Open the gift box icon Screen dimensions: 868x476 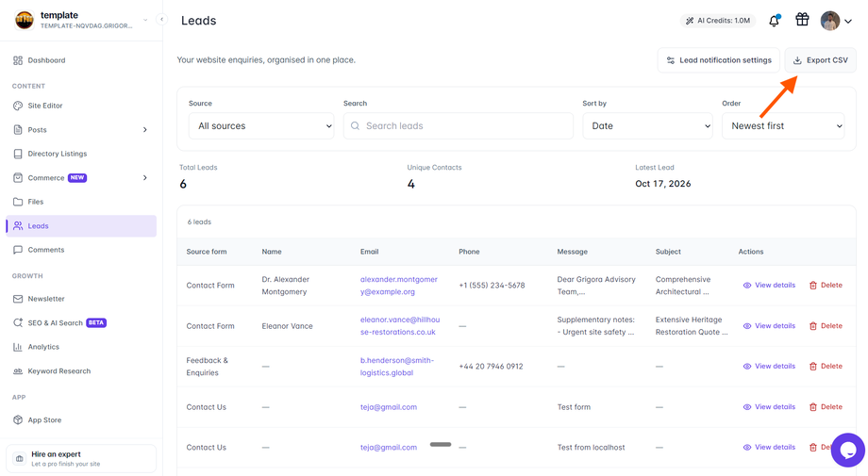pos(802,20)
